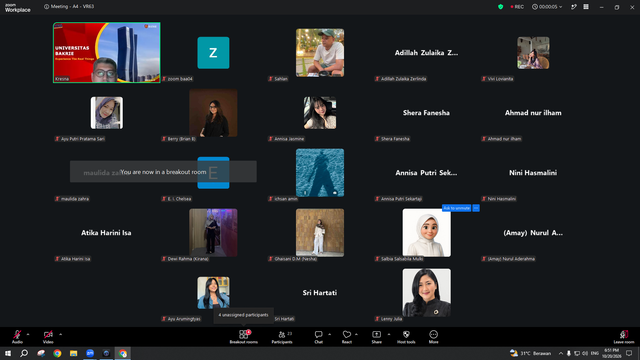
Task: Open the React heart menu
Action: [x=347, y=337]
